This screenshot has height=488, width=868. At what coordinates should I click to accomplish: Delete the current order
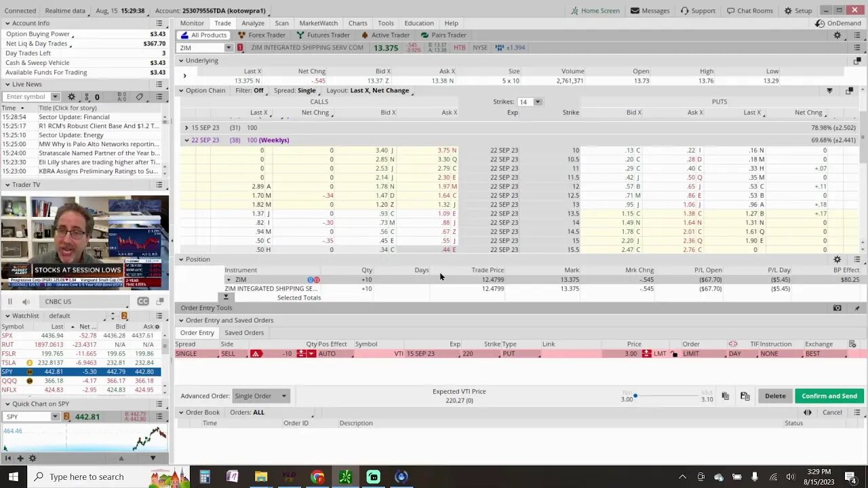tap(775, 396)
